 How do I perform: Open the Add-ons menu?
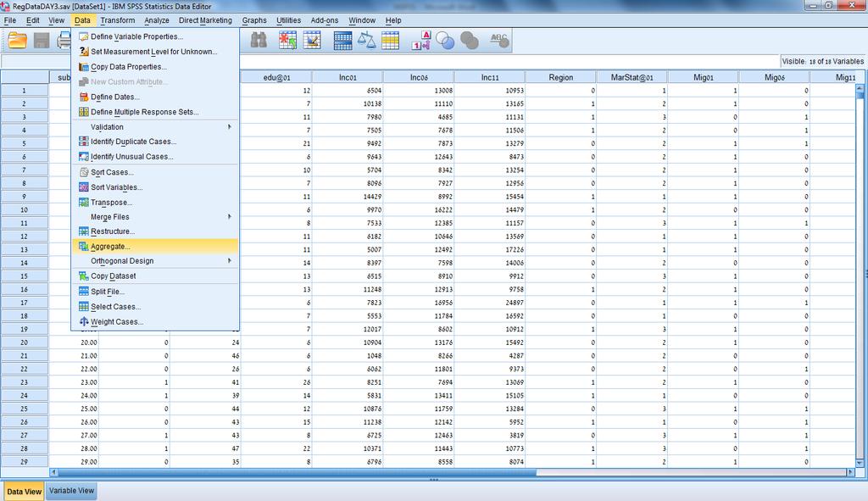click(325, 20)
